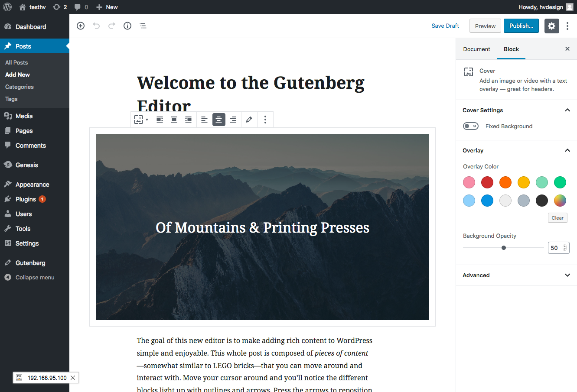Image resolution: width=577 pixels, height=392 pixels.
Task: Open the Tags submenu link
Action: tap(11, 99)
